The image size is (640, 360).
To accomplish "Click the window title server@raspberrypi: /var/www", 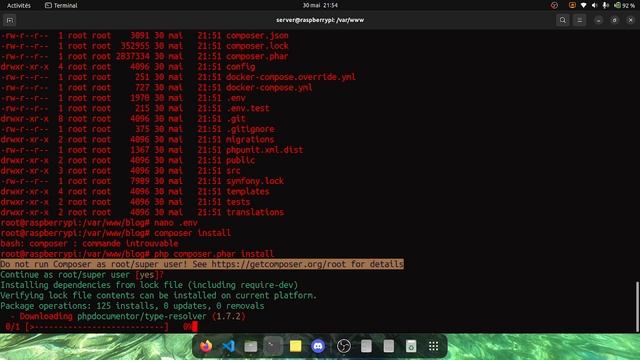I will coord(320,20).
